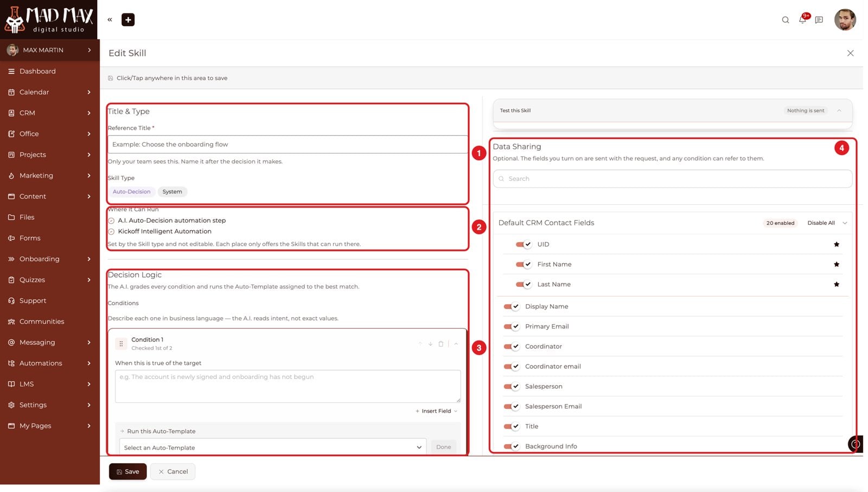
Task: Click the CRM sidebar icon
Action: point(11,113)
